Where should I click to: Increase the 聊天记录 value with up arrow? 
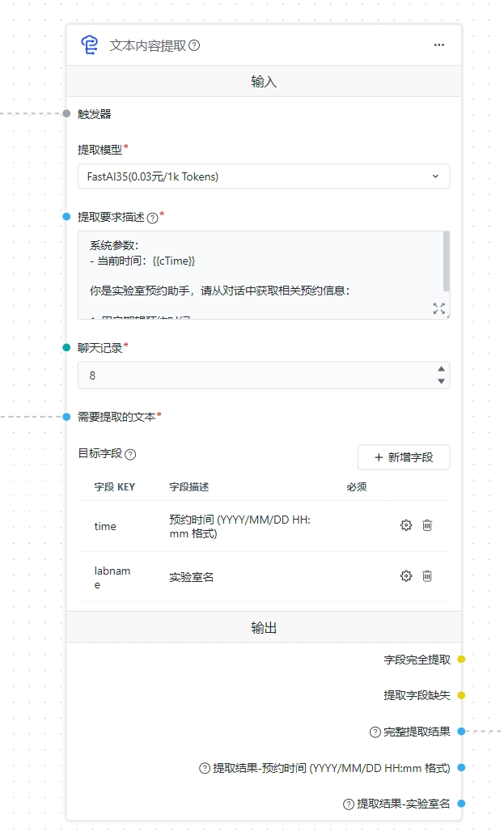coord(441,369)
